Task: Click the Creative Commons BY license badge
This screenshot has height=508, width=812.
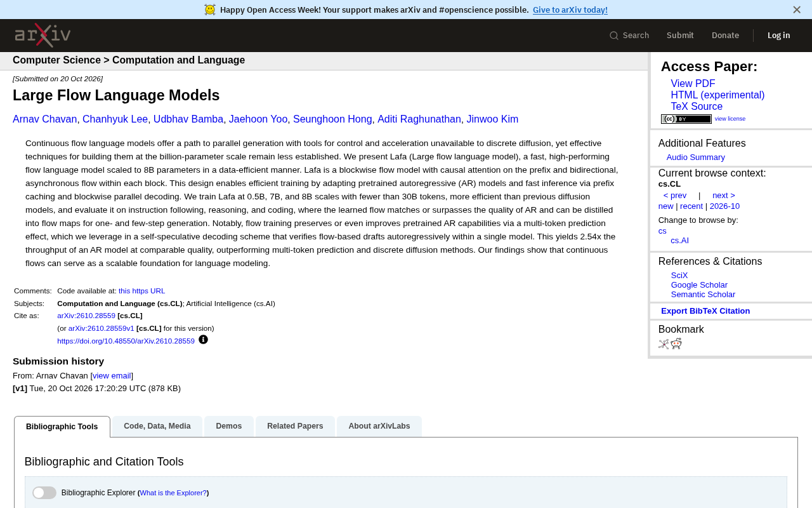Action: tap(686, 119)
